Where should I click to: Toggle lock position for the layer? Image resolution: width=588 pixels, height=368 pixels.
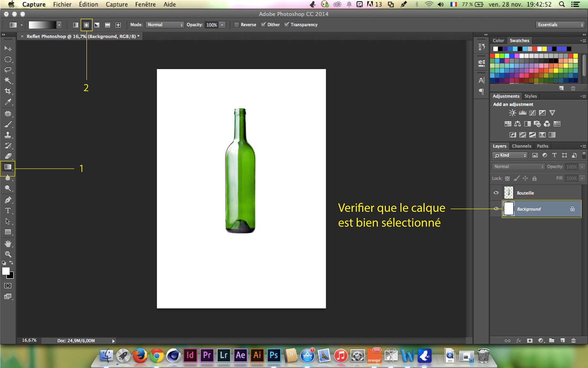(526, 178)
